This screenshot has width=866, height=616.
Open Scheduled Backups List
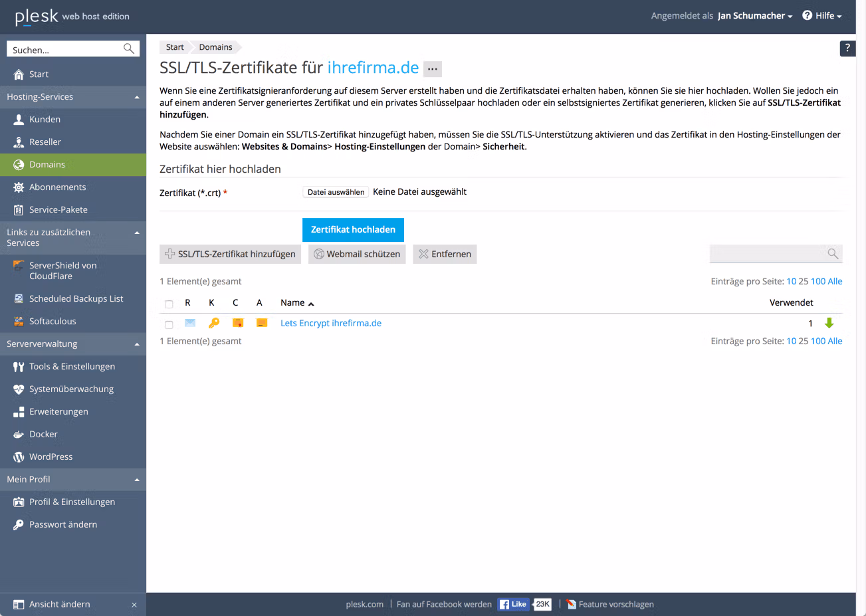(76, 298)
